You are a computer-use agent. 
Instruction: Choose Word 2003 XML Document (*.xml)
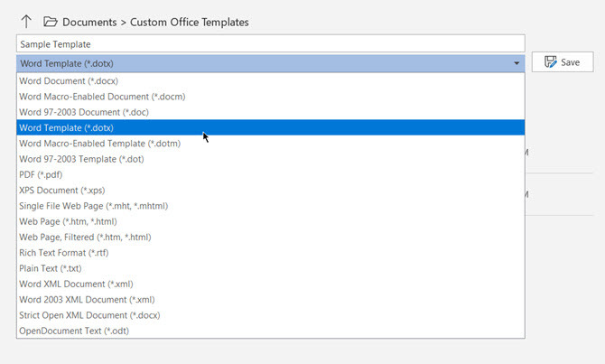(271, 300)
